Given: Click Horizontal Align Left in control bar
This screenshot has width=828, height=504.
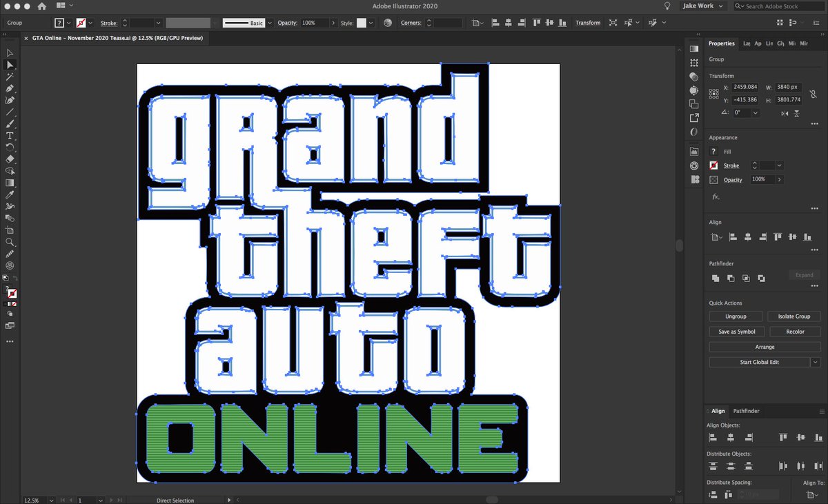Looking at the screenshot, I should 495,23.
